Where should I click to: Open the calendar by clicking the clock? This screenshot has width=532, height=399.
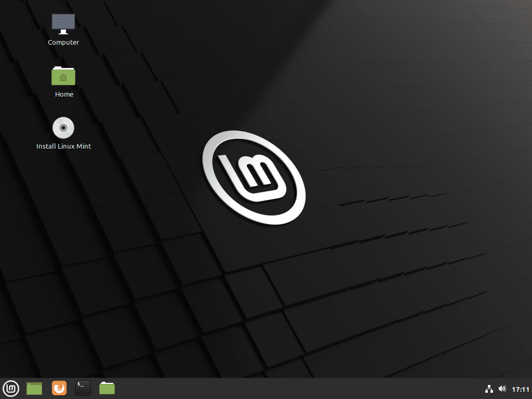pyautogui.click(x=520, y=388)
